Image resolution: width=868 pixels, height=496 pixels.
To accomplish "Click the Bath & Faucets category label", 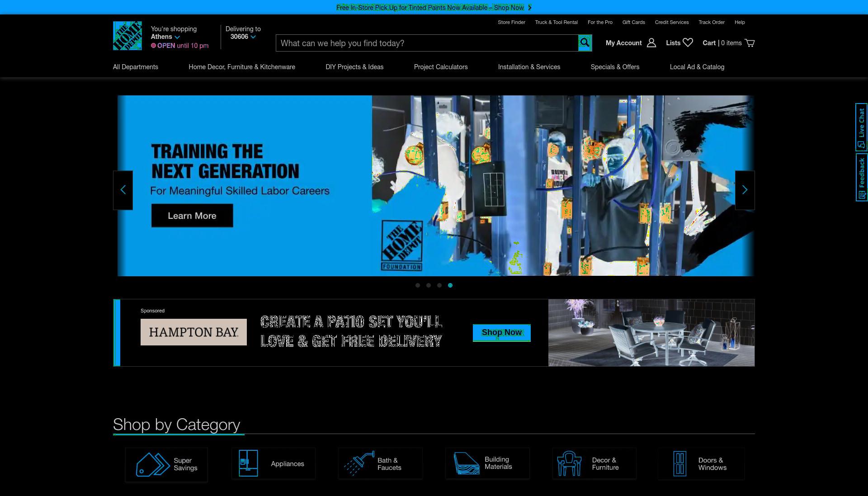I will click(x=389, y=464).
